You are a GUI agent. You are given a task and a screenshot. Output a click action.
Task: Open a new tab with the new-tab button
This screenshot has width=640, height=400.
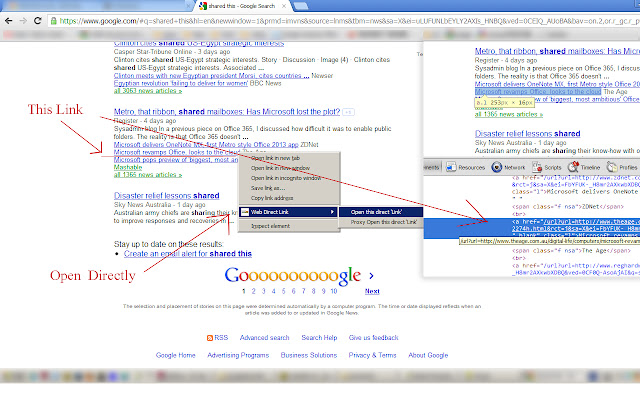[300, 6]
